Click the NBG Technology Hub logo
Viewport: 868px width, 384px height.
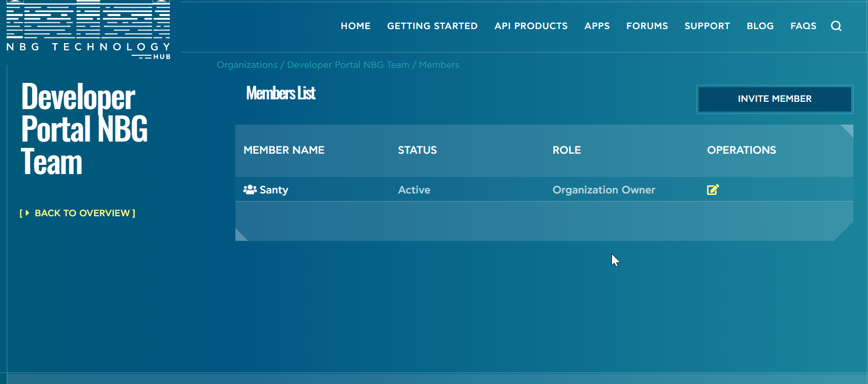[88, 30]
